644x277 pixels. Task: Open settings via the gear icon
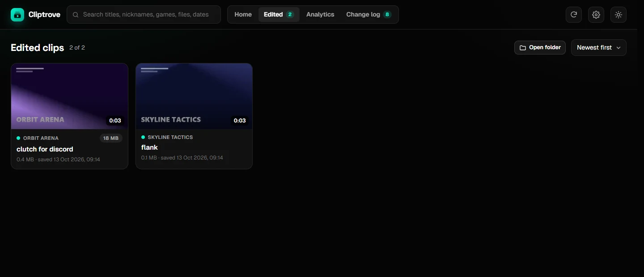pyautogui.click(x=596, y=15)
